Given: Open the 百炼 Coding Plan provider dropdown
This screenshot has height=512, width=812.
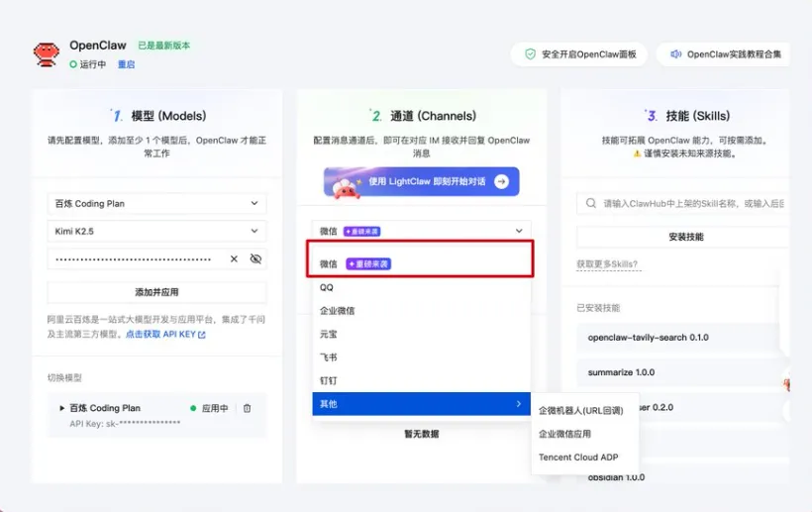Looking at the screenshot, I should pyautogui.click(x=156, y=203).
